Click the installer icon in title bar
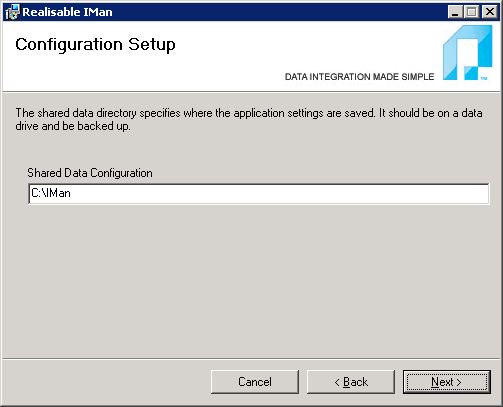Image resolution: width=503 pixels, height=407 pixels. click(x=12, y=12)
